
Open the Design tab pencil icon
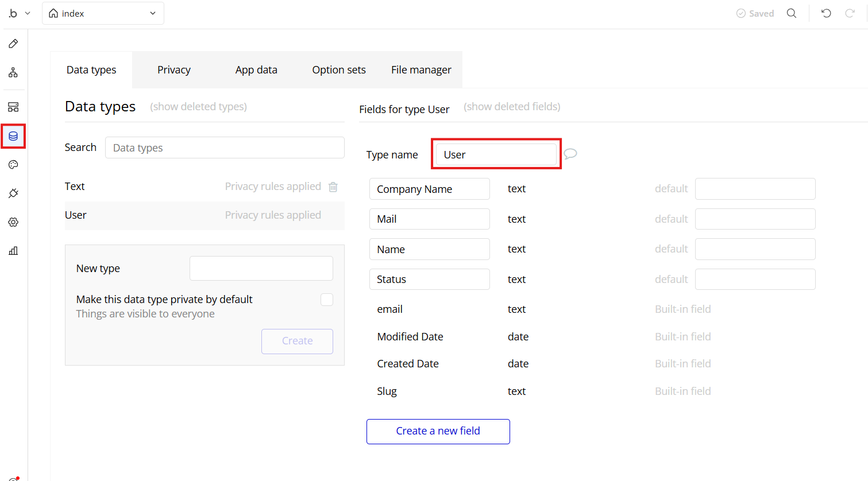(x=13, y=44)
